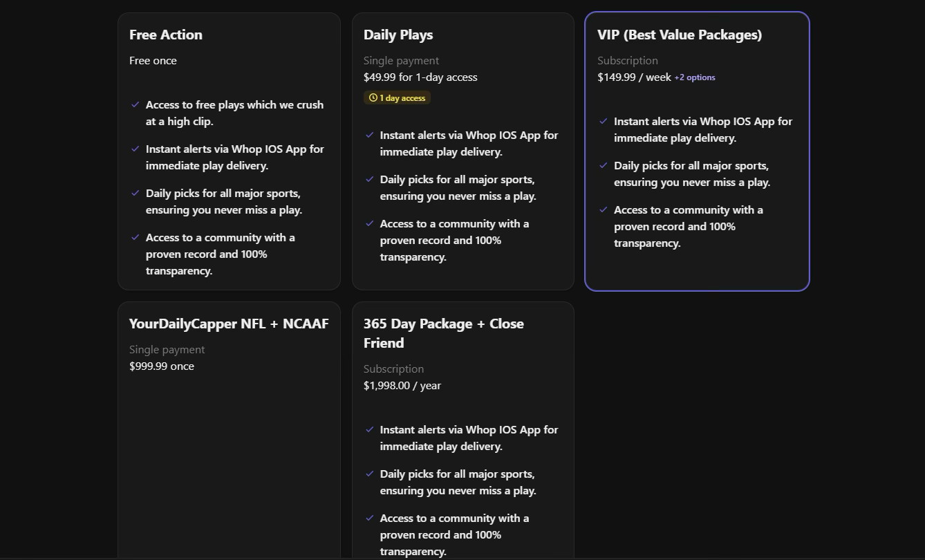Expand the +2 options pricing choices
This screenshot has width=925, height=560.
[694, 77]
